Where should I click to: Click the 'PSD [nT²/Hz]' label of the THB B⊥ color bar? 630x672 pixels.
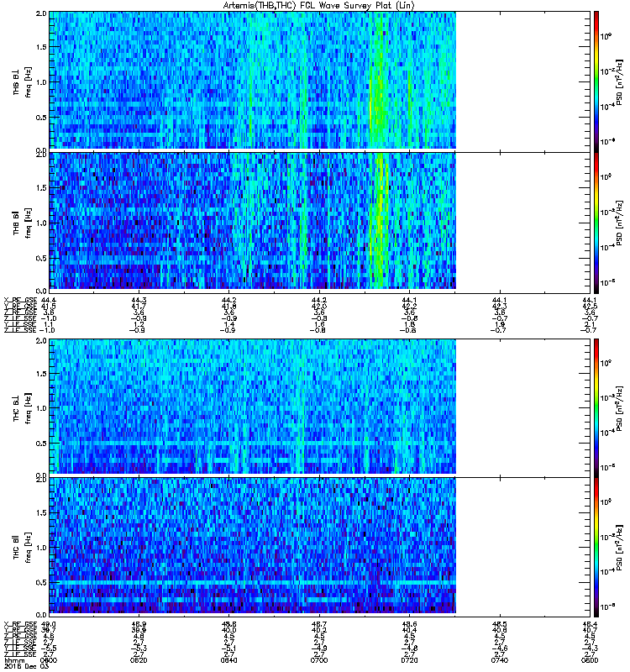pos(619,81)
